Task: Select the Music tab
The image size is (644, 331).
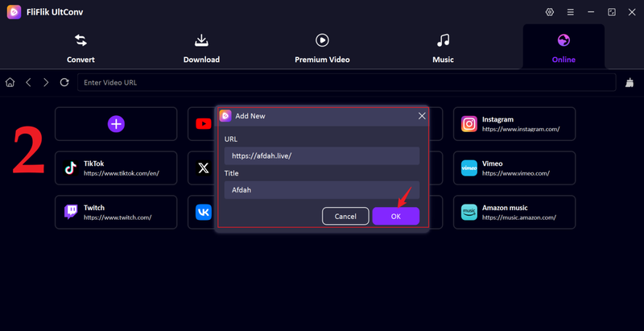Action: 443,48
